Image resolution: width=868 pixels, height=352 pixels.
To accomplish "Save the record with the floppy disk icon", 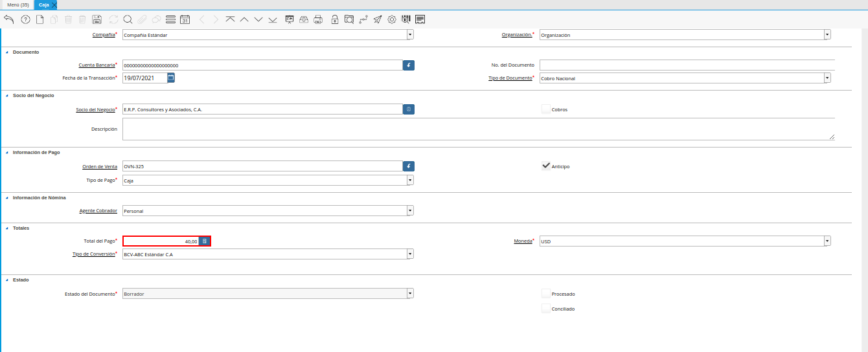I will [97, 19].
